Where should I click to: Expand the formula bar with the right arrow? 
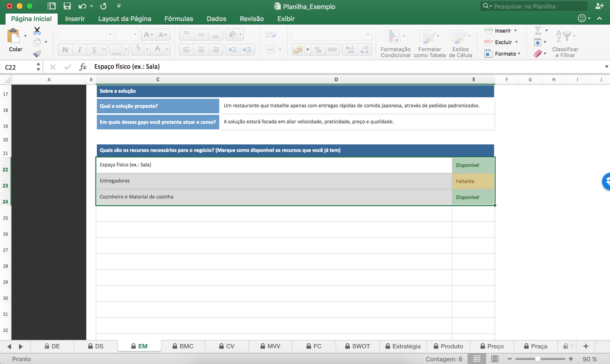point(606,67)
